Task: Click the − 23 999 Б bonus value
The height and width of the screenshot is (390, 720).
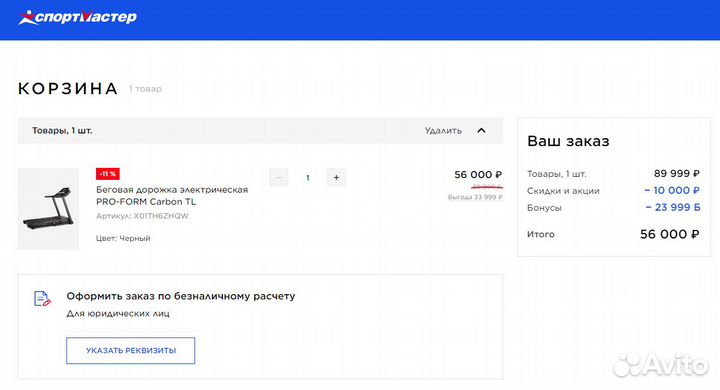Action: (673, 207)
